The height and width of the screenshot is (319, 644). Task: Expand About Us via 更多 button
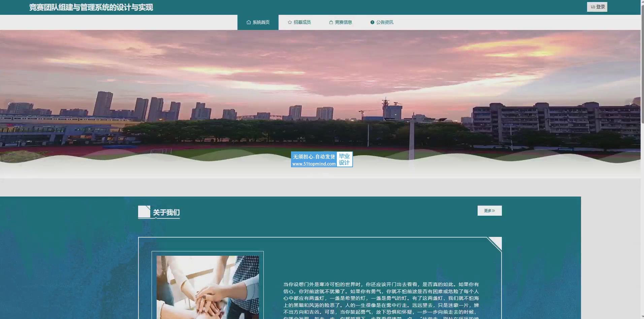(489, 211)
